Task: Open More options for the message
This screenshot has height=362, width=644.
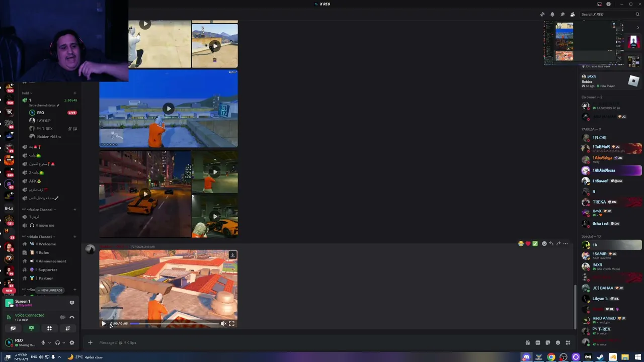Action: (566, 244)
